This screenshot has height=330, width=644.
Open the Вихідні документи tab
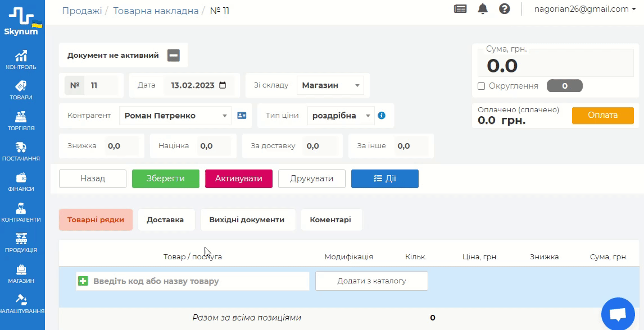247,220
